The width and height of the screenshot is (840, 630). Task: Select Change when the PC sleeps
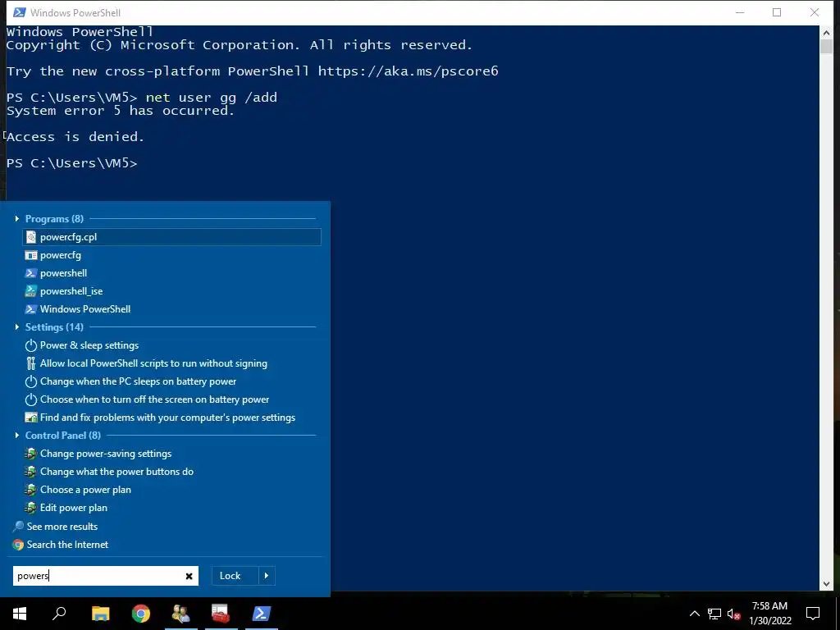tap(138, 381)
